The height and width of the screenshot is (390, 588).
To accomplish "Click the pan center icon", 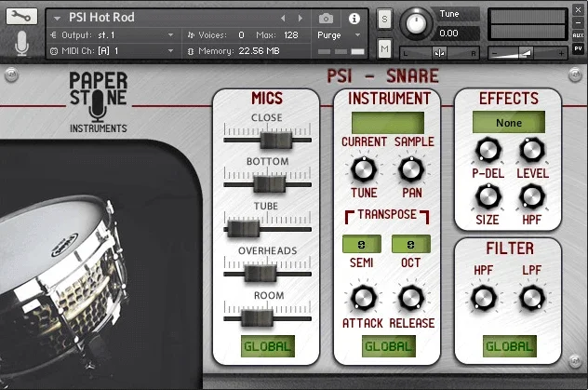I will point(439,53).
